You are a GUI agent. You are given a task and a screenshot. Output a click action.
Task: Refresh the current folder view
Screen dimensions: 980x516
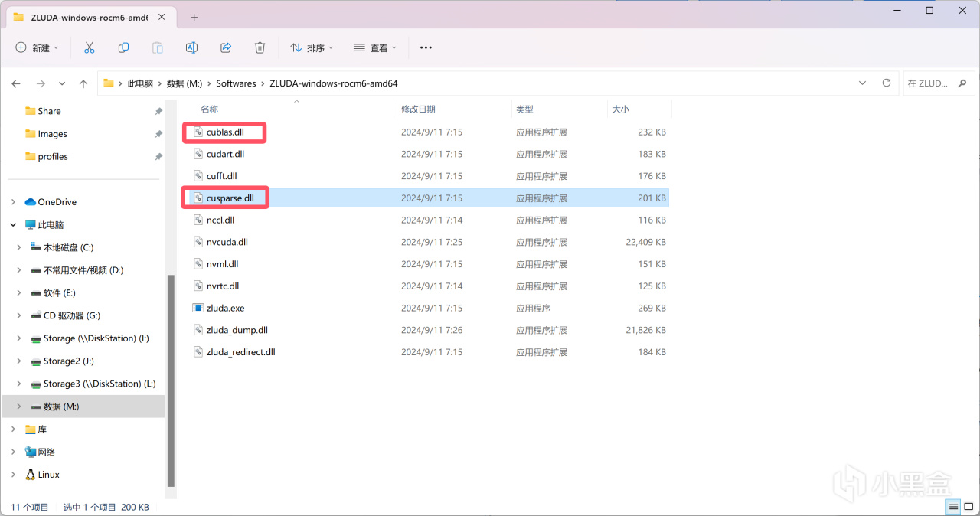887,83
